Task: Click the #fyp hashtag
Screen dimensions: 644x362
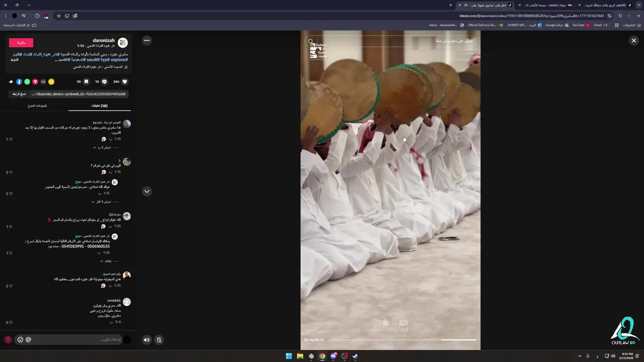Action: pyautogui.click(x=105, y=60)
